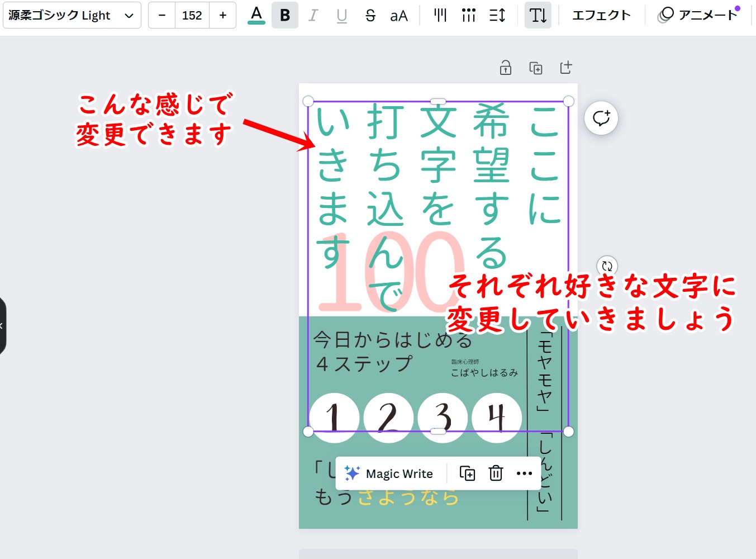Toggle bold formatting

click(285, 15)
